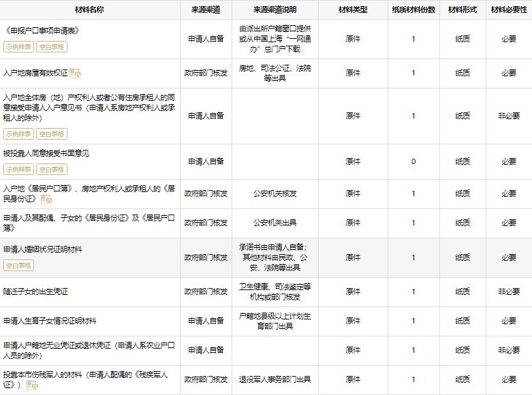
Task: Select the 申请人生育子女情况证明材料 text
Action: (x=50, y=321)
